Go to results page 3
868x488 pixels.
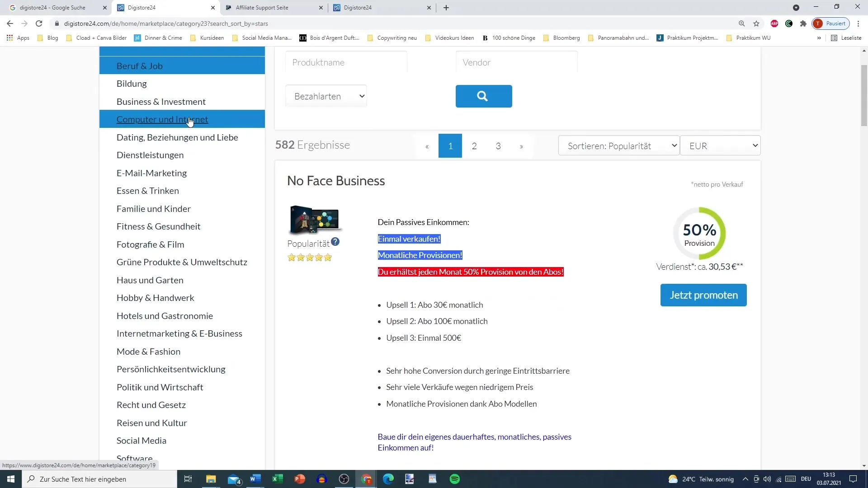pos(498,145)
